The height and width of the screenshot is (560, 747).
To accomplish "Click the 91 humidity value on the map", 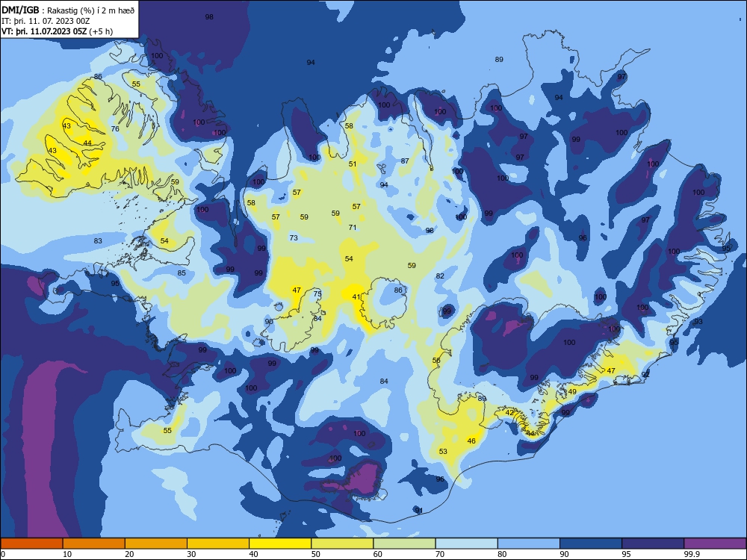I will click(419, 511).
